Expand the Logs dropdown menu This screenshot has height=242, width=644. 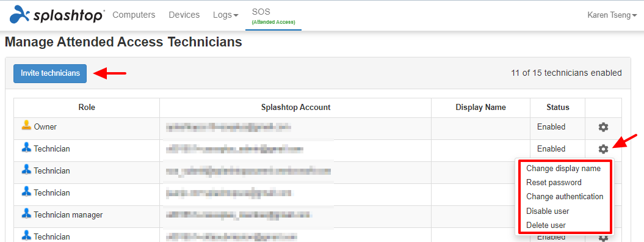(x=225, y=15)
